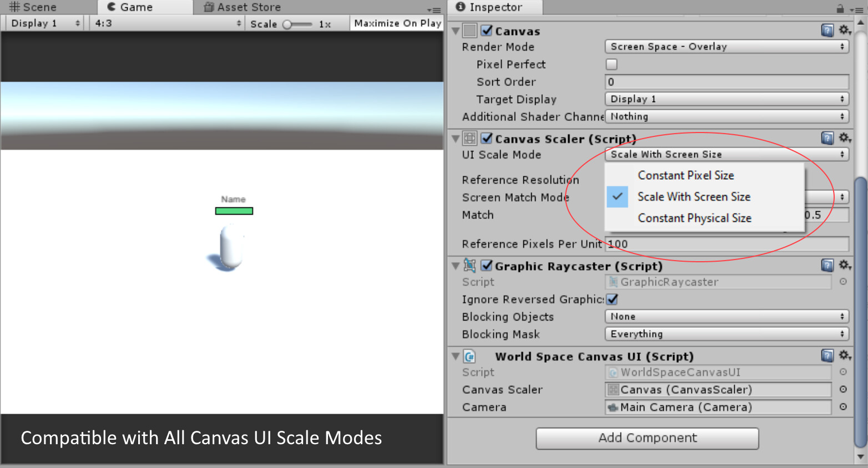Uncheck the Canvas component enable checkbox
This screenshot has width=868, height=468.
(487, 30)
